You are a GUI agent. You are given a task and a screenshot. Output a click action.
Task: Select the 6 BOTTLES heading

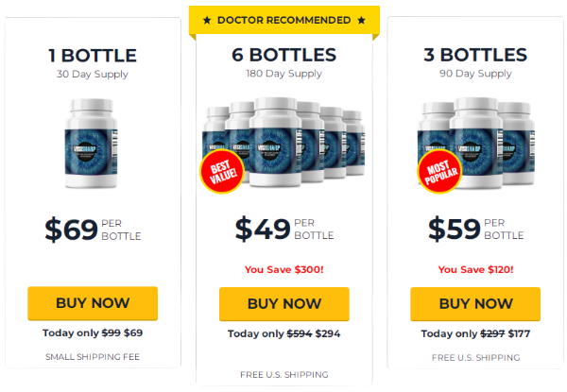284,55
